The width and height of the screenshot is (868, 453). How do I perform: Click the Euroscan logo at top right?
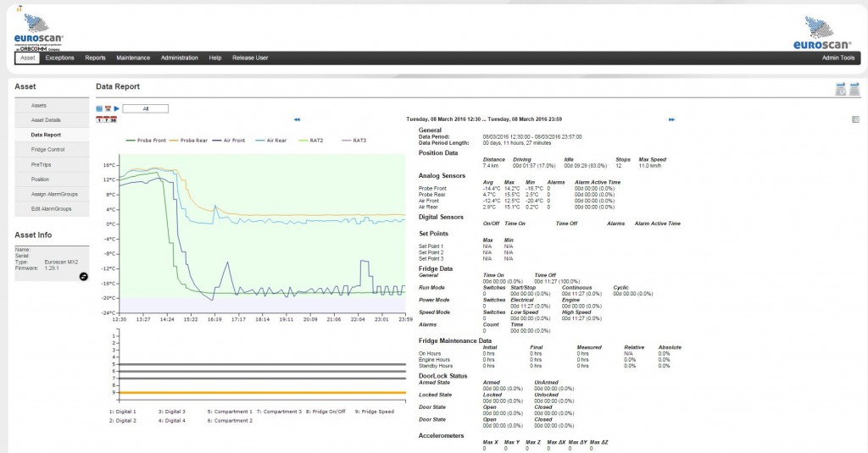tap(821, 33)
